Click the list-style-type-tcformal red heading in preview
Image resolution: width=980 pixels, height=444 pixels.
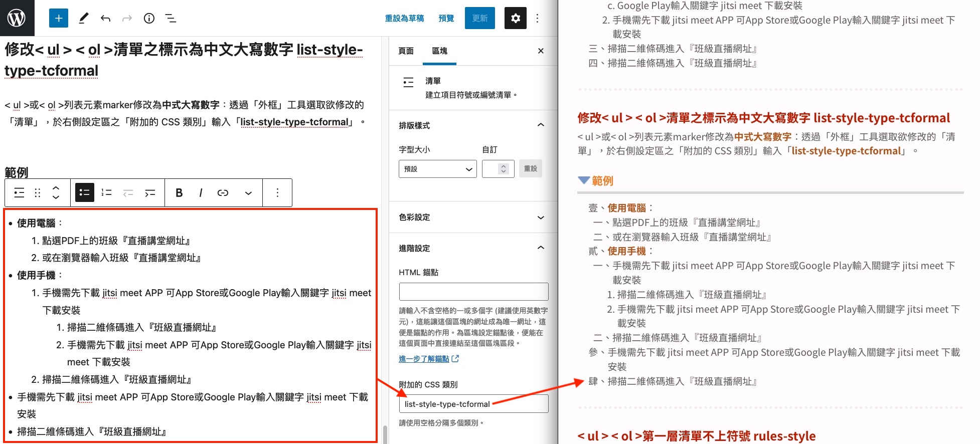[x=763, y=118]
